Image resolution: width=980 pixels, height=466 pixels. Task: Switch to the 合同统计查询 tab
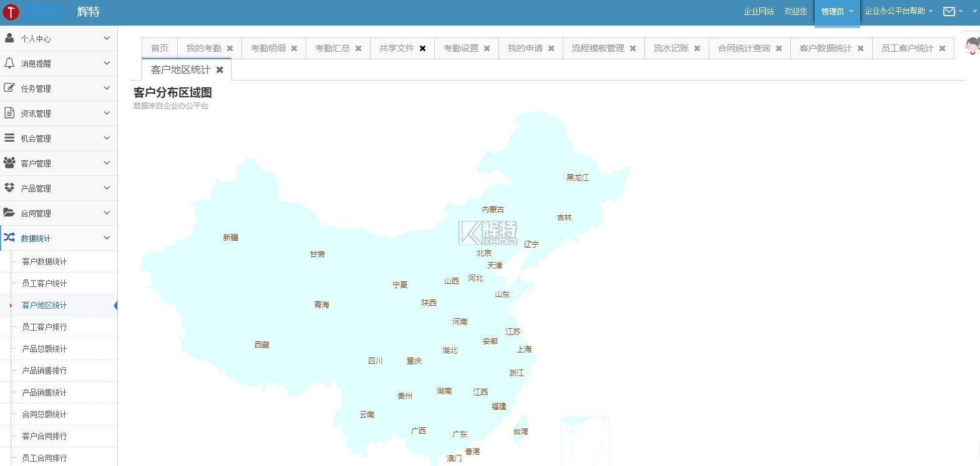click(x=744, y=48)
